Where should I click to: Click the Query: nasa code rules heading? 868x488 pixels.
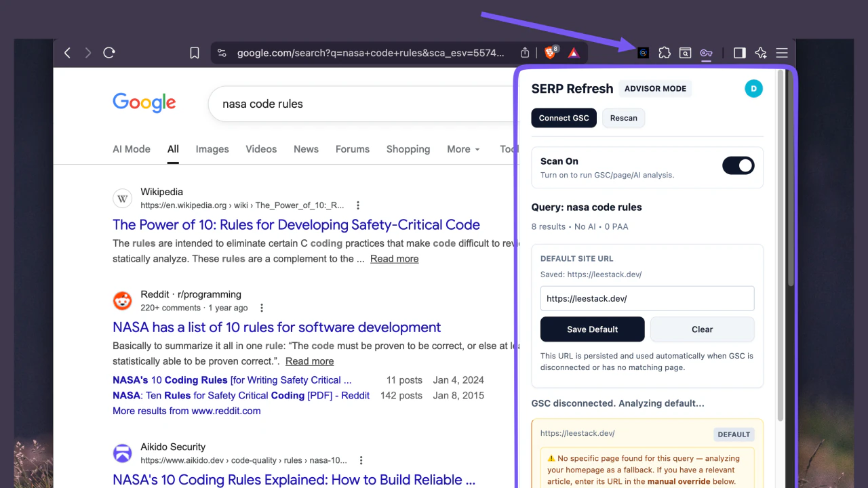587,207
